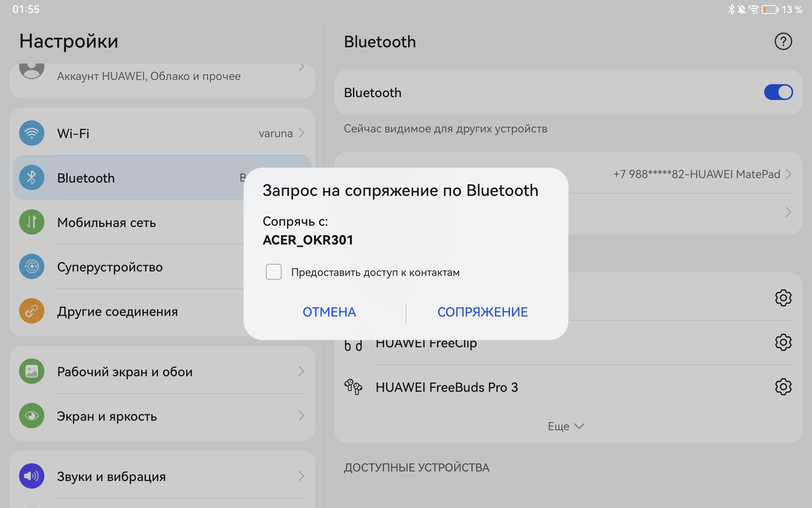This screenshot has width=812, height=508.
Task: Tap the Mobile network arrows icon
Action: point(31,222)
